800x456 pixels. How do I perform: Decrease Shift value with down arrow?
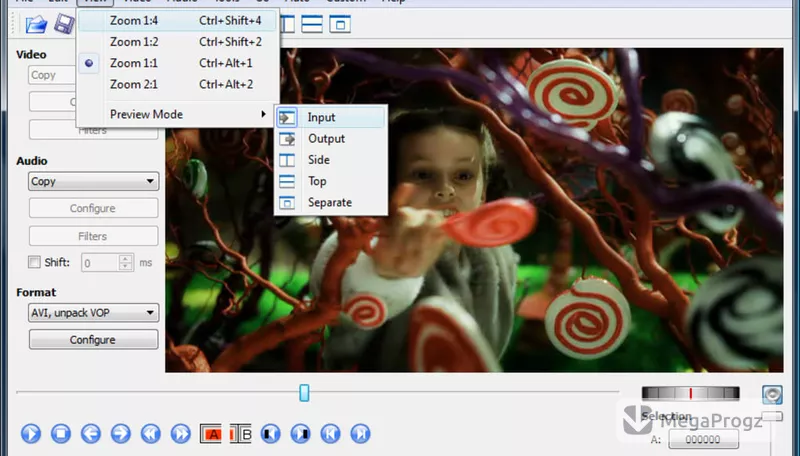(126, 267)
